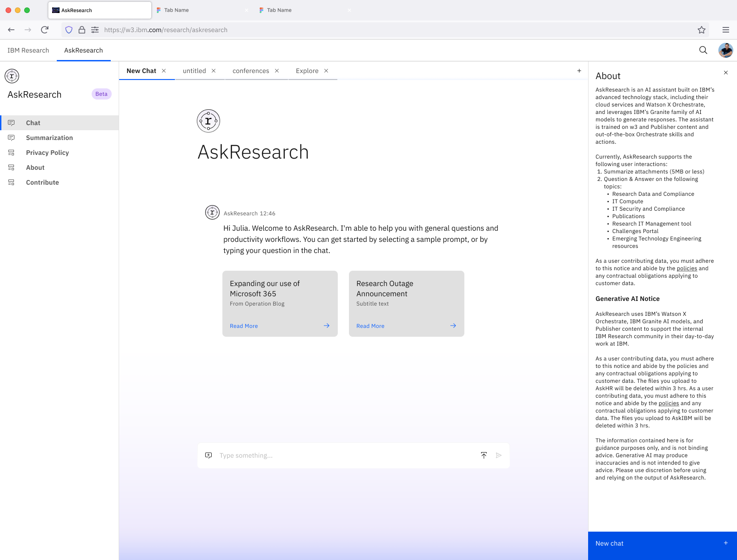Bookmark page with star icon

coord(702,30)
